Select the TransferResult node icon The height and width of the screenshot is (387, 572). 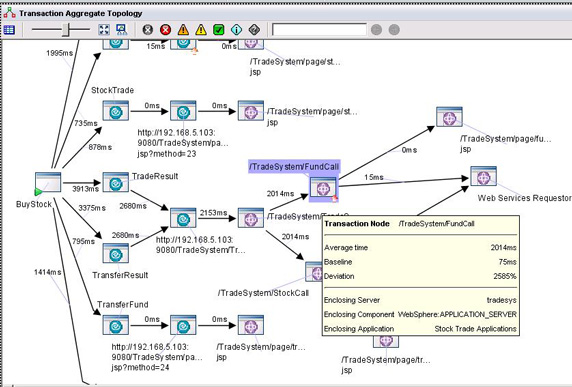[116, 253]
